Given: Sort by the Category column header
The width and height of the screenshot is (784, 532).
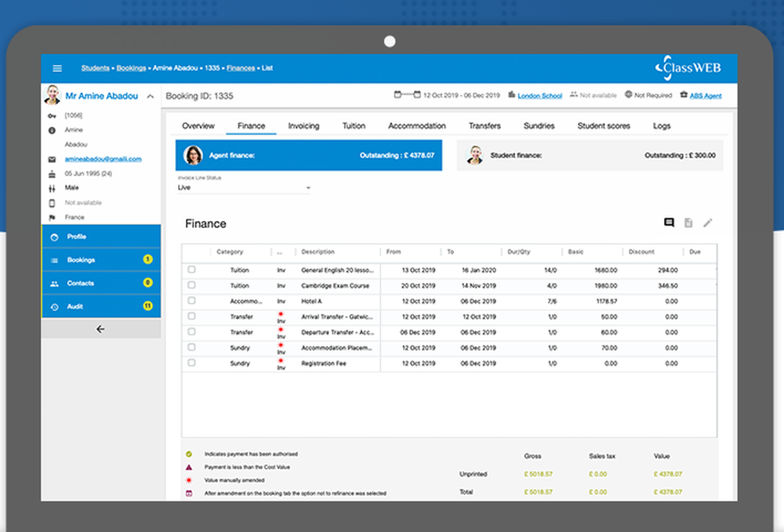Looking at the screenshot, I should 230,252.
